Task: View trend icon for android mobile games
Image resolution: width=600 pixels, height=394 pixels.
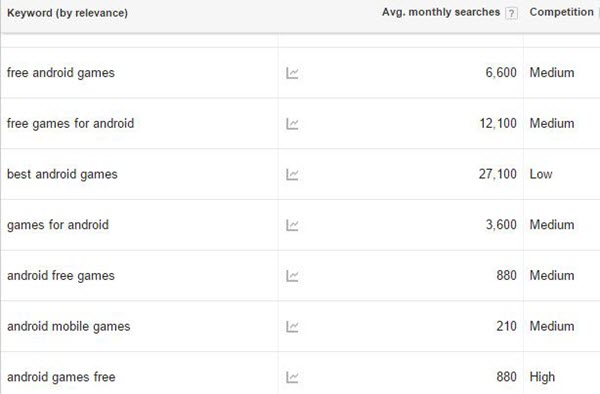Action: (292, 327)
